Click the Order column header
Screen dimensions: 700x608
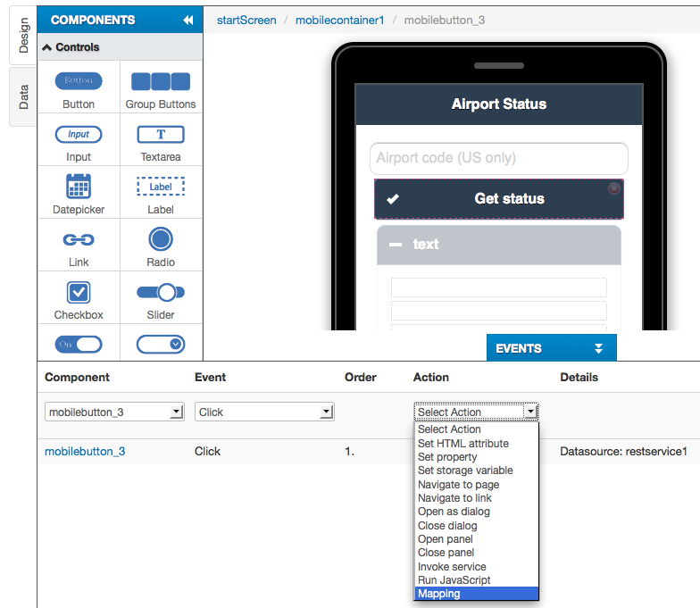[361, 377]
